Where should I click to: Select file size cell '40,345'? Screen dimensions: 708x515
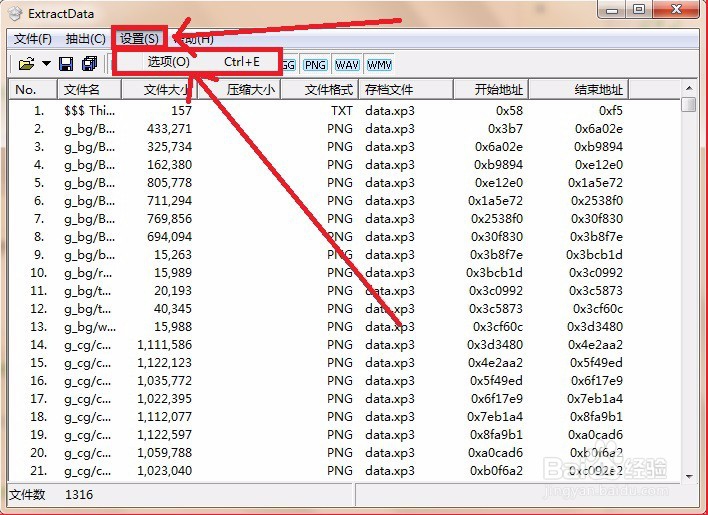173,309
